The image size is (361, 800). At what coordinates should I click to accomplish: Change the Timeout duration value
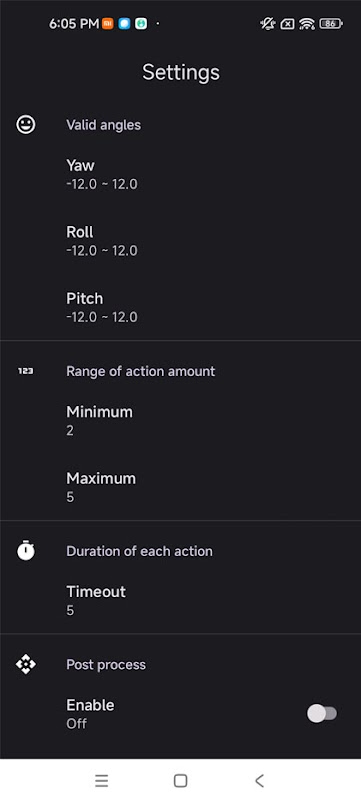click(x=180, y=601)
